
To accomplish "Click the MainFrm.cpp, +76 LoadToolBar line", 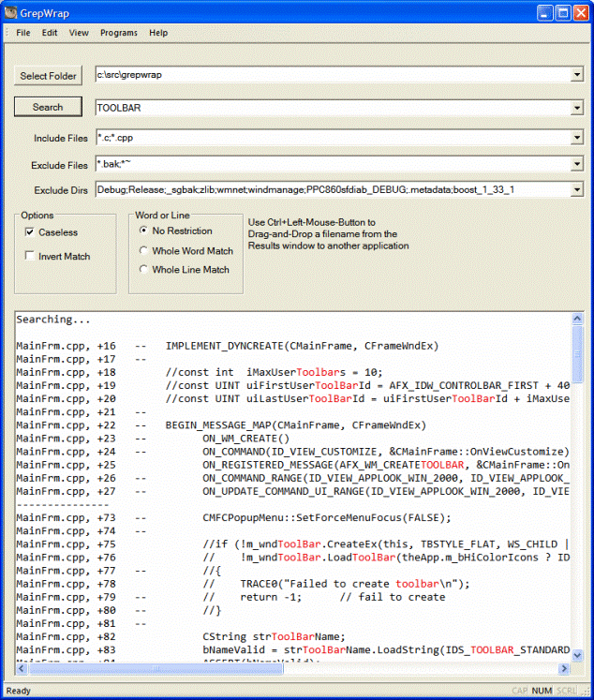I will point(292,558).
